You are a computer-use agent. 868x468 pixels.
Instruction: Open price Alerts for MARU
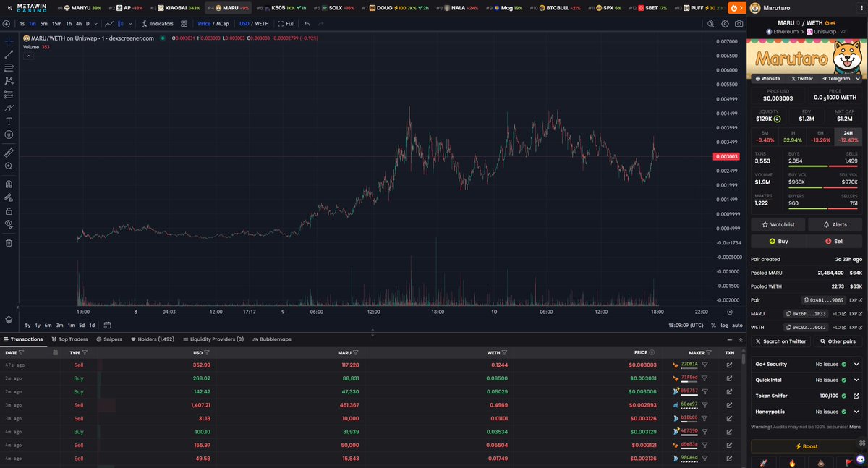[x=835, y=224]
